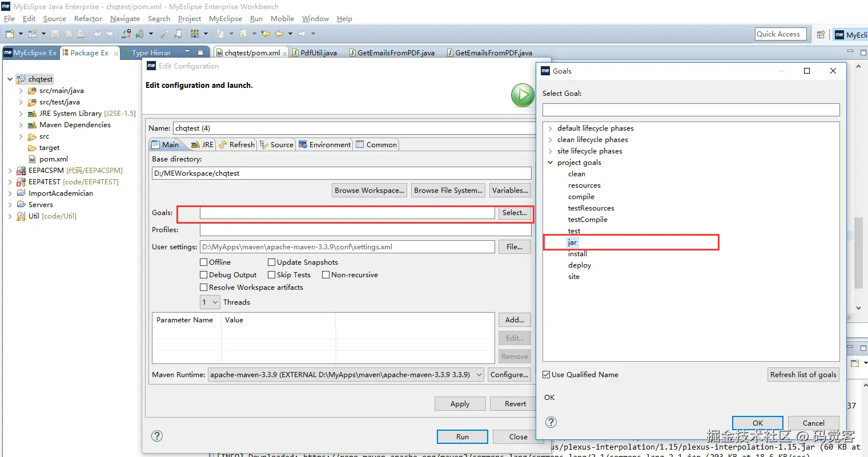Image resolution: width=868 pixels, height=457 pixels.
Task: Open the MyEclipse menu
Action: coord(226,19)
